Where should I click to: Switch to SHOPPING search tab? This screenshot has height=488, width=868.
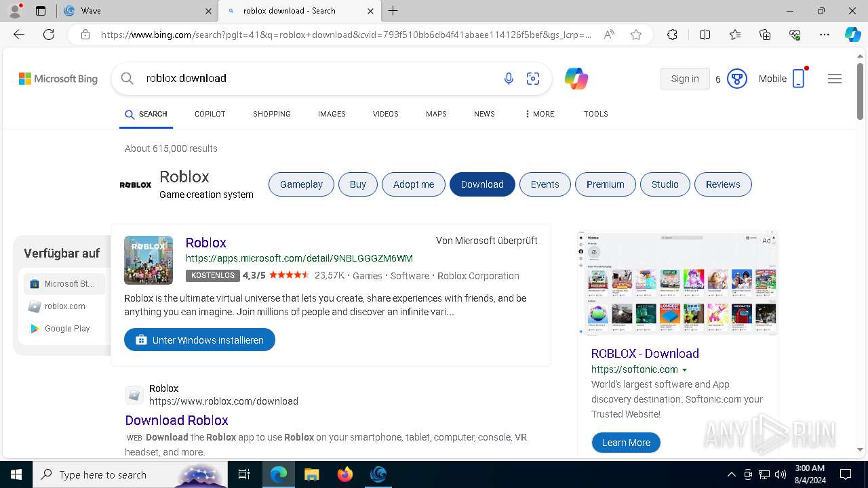pyautogui.click(x=272, y=114)
